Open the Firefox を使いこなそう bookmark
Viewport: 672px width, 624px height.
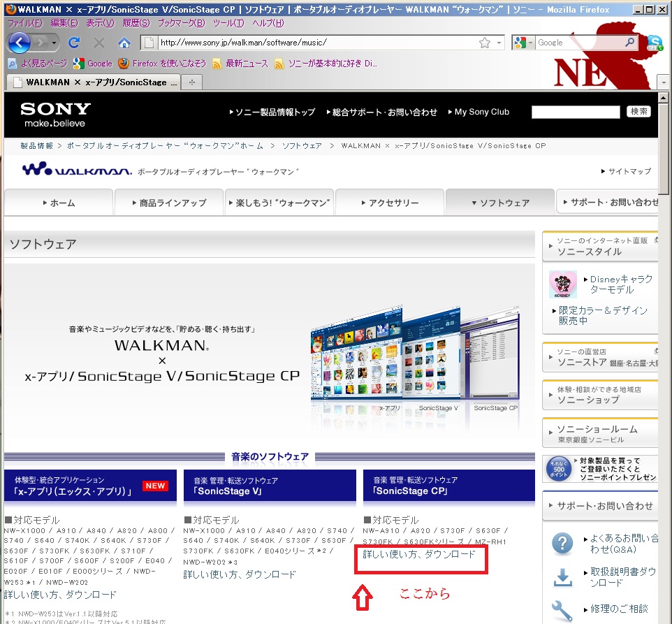click(x=162, y=64)
